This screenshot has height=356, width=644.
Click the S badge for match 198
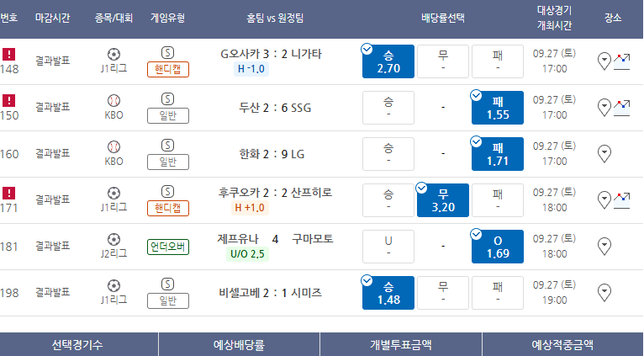[167, 284]
